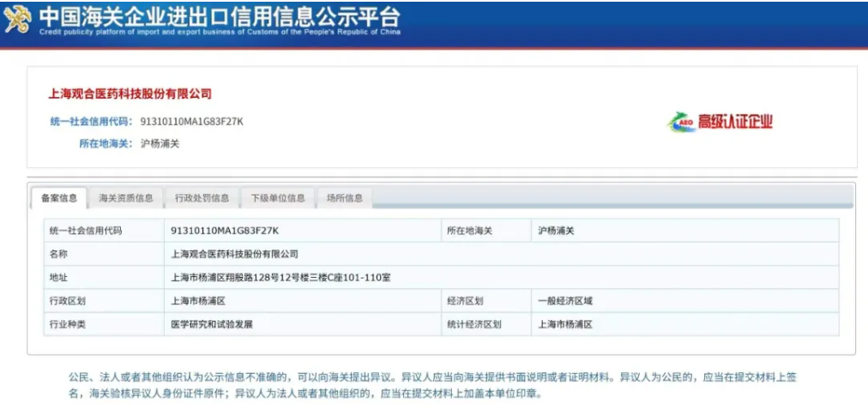Switch to the 海关资质信息 tab
This screenshot has height=410, width=868.
coord(126,198)
